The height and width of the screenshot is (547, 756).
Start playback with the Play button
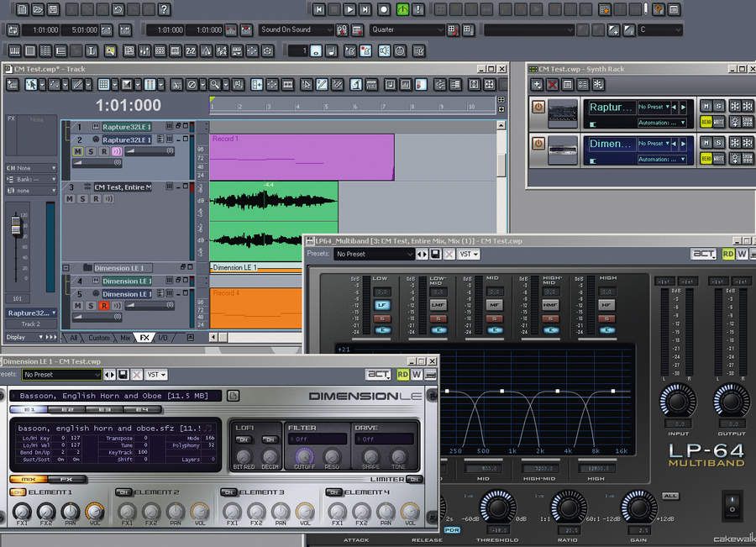[349, 8]
